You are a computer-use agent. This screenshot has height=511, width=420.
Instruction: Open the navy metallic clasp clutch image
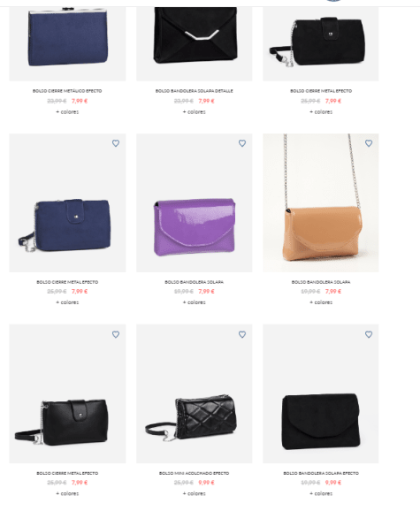67,43
